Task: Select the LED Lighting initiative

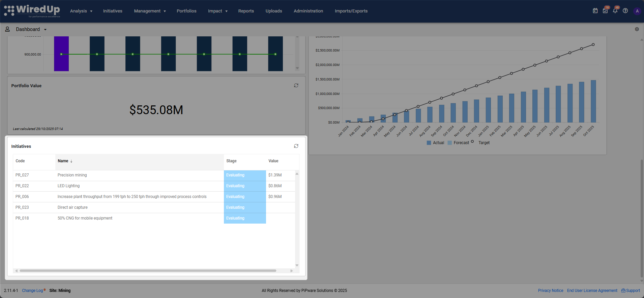Action: (68, 186)
